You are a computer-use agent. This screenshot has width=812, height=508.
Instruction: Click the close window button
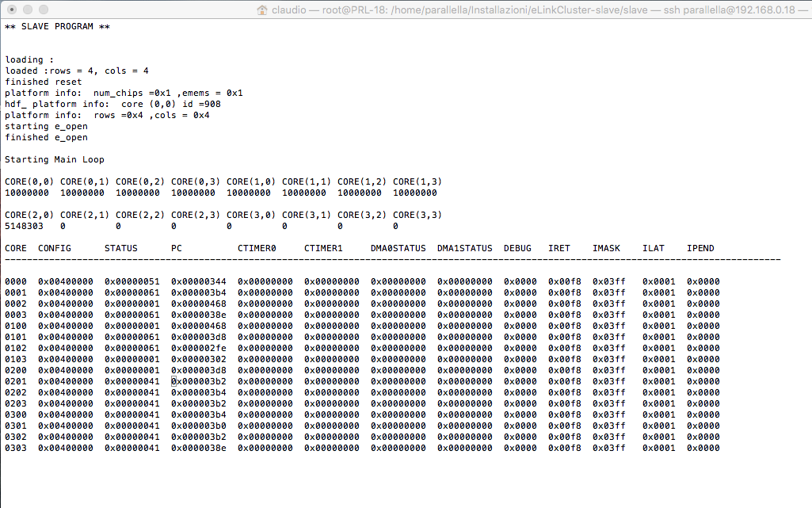pos(10,10)
